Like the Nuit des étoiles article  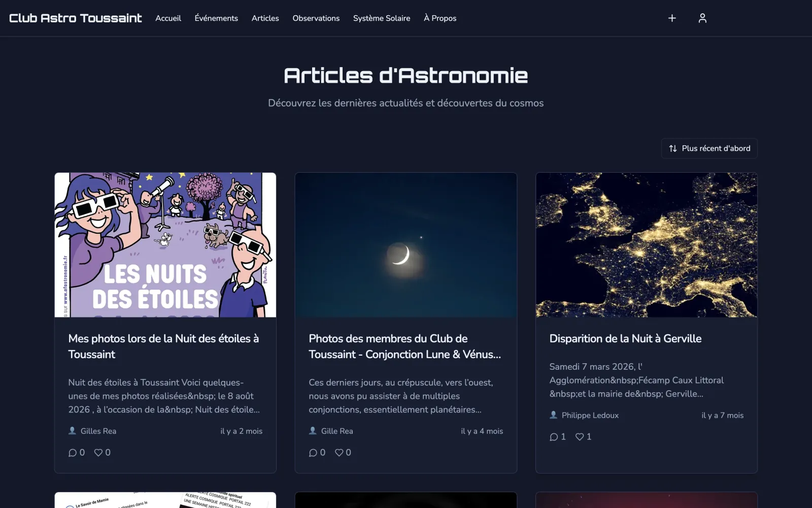[x=98, y=453]
